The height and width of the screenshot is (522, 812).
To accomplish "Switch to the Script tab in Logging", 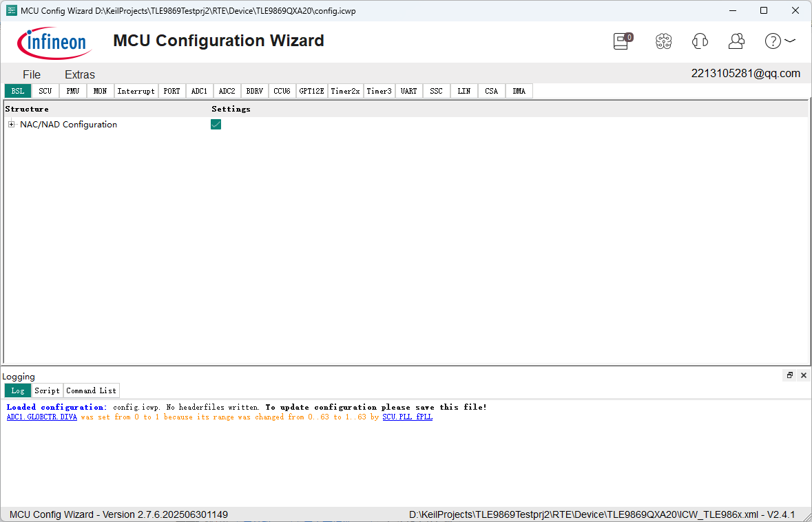I will [47, 390].
